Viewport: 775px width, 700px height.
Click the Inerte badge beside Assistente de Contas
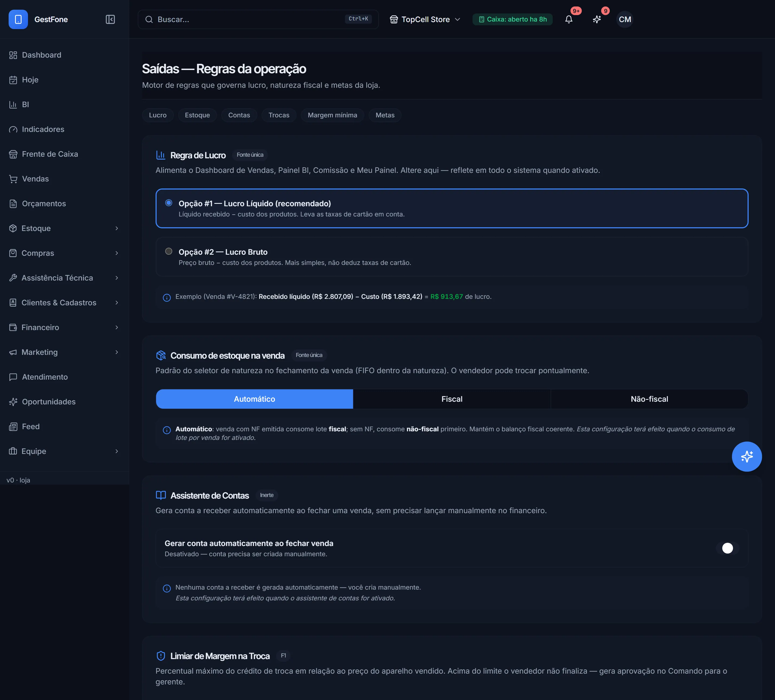tap(267, 495)
